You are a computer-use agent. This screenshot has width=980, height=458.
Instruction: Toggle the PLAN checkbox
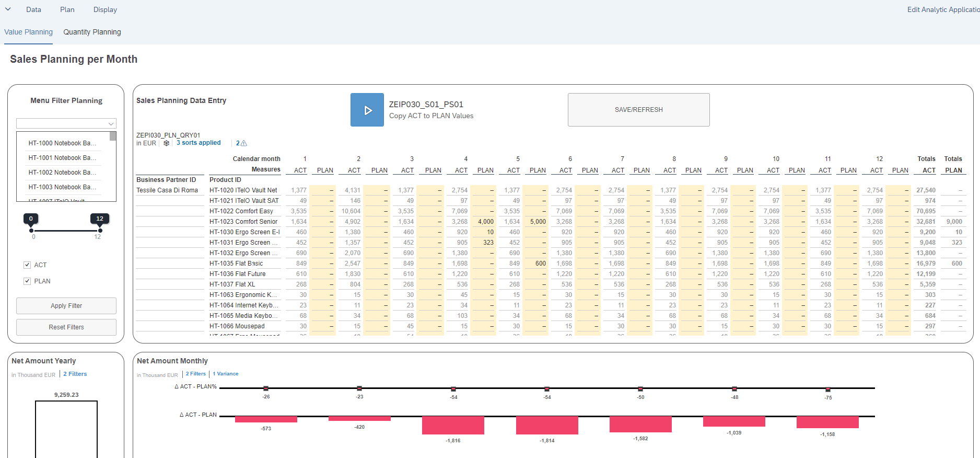point(27,281)
